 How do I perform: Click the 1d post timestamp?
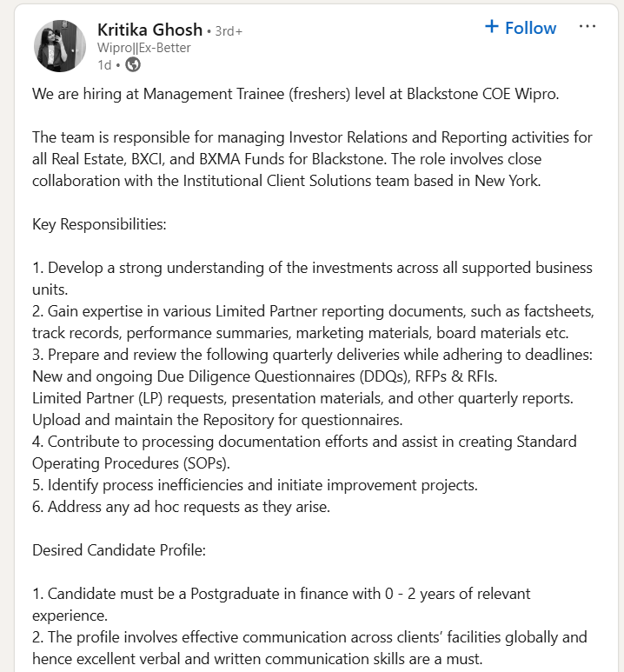tap(104, 65)
